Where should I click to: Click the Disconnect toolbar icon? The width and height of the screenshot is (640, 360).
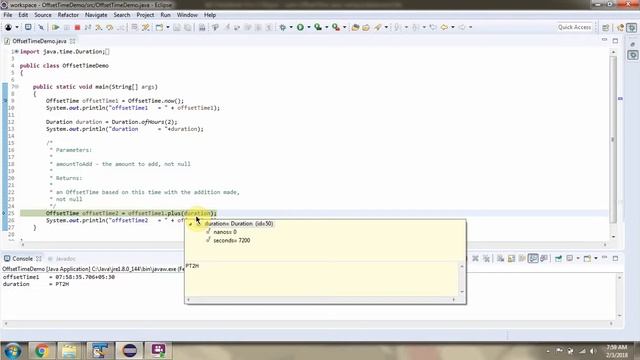[88, 27]
